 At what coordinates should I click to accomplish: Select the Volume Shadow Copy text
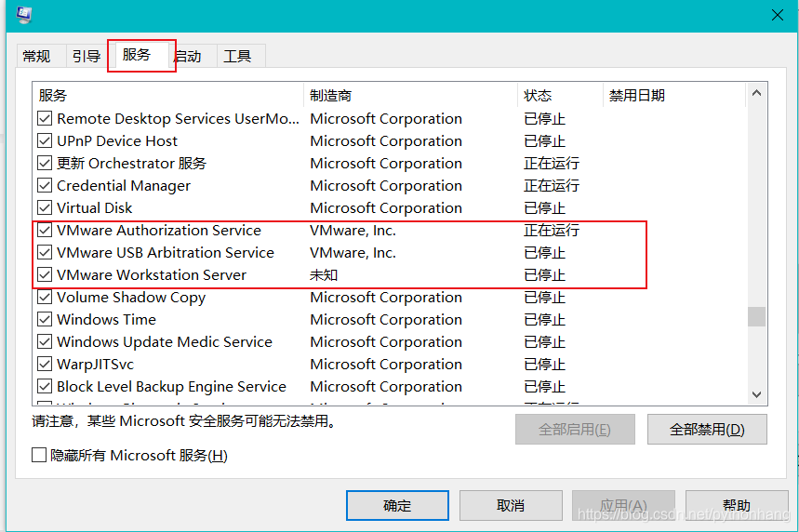pos(131,298)
